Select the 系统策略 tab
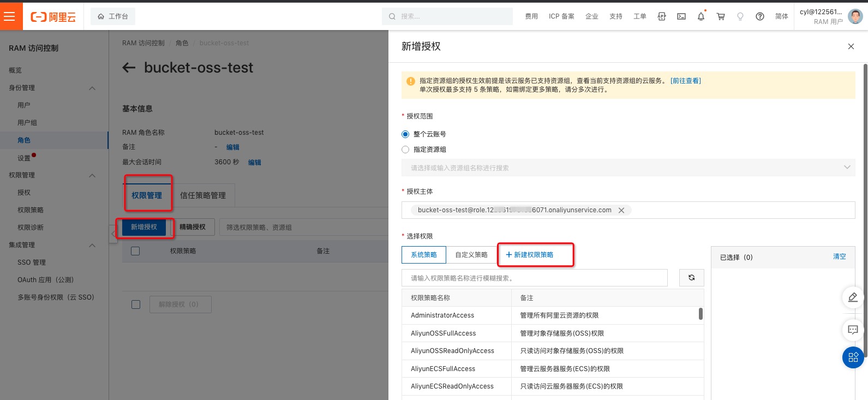868x400 pixels. (424, 255)
